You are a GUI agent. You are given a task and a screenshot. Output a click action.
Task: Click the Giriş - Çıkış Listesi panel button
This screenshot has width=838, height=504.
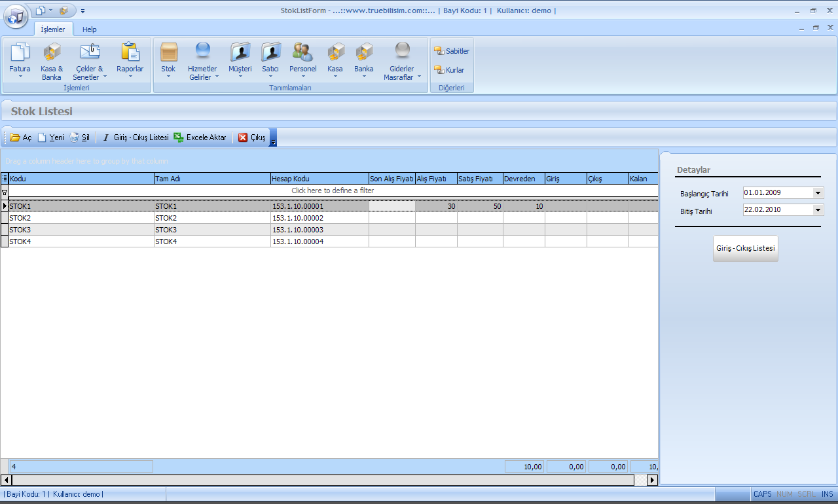pos(745,249)
